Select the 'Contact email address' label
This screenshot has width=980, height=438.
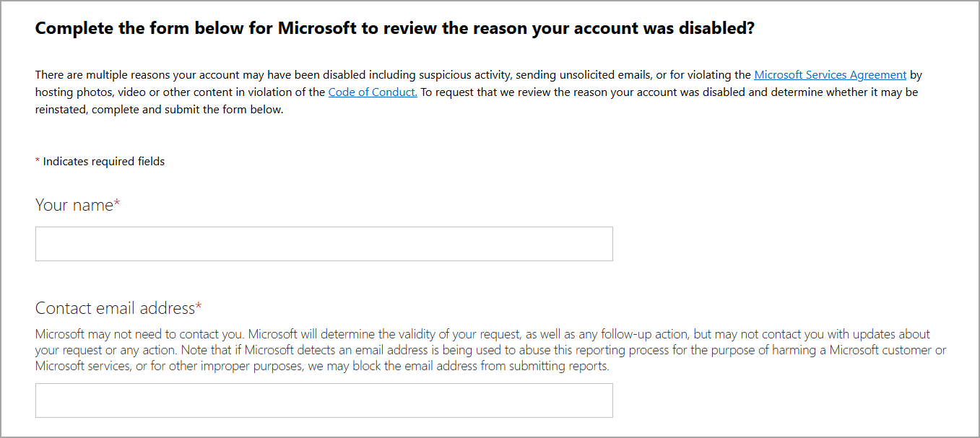click(115, 308)
